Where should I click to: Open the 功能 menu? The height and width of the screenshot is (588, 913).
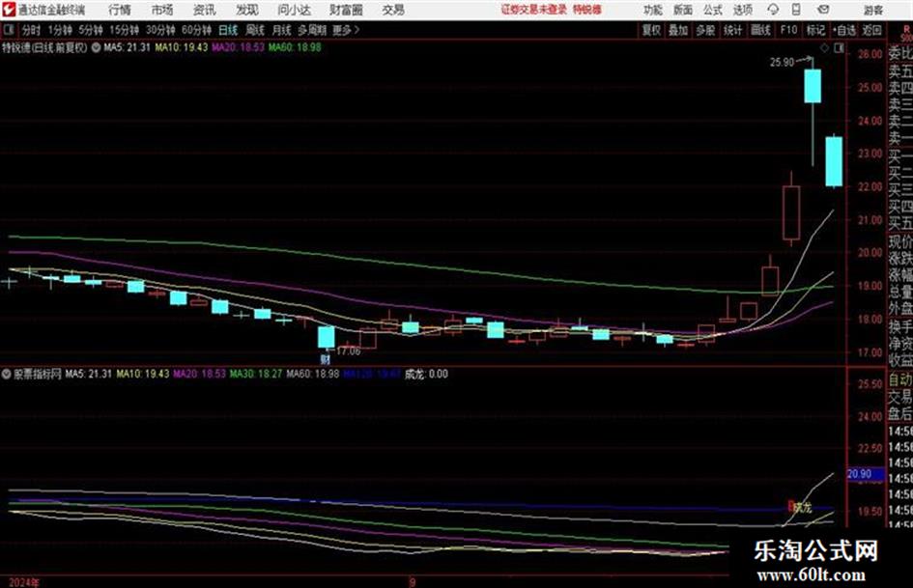click(653, 10)
